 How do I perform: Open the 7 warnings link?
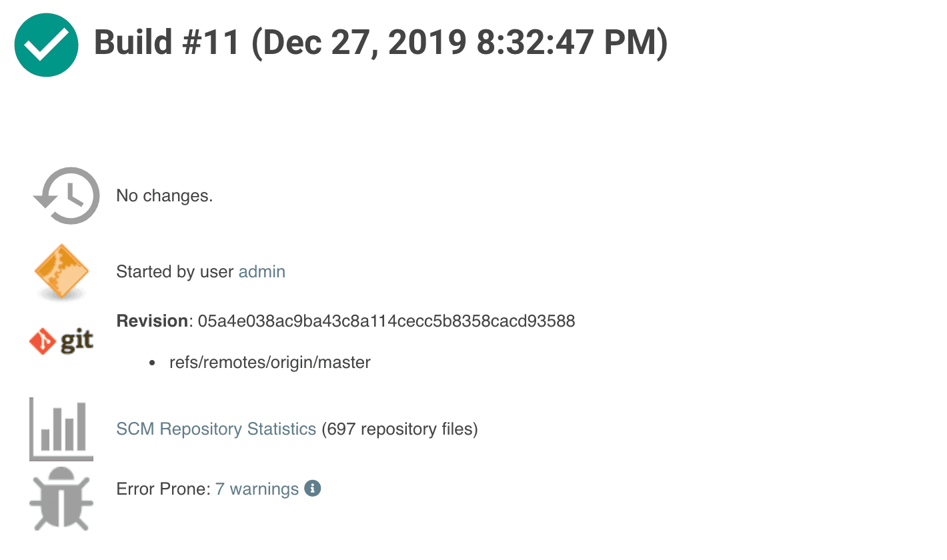coord(257,489)
